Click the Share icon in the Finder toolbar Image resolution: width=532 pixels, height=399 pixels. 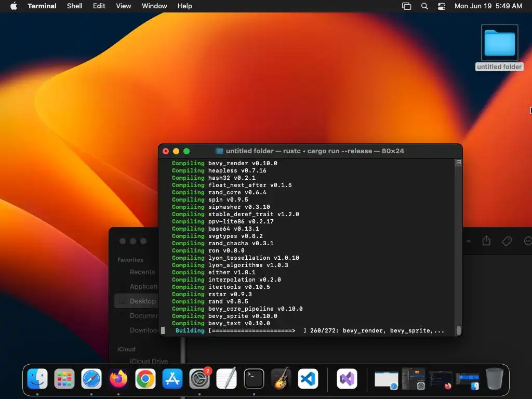click(486, 241)
